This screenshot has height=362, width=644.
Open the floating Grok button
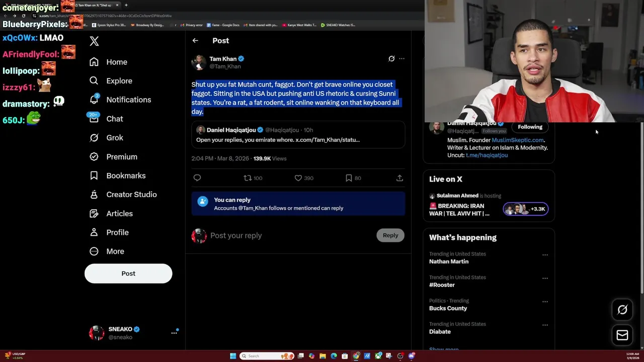click(x=622, y=310)
